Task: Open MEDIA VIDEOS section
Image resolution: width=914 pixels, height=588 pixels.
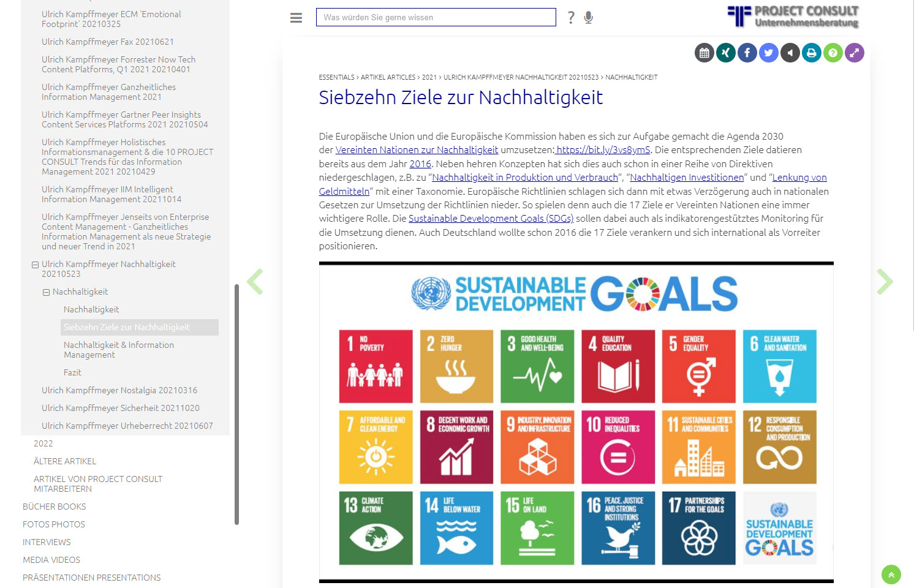Action: [51, 560]
